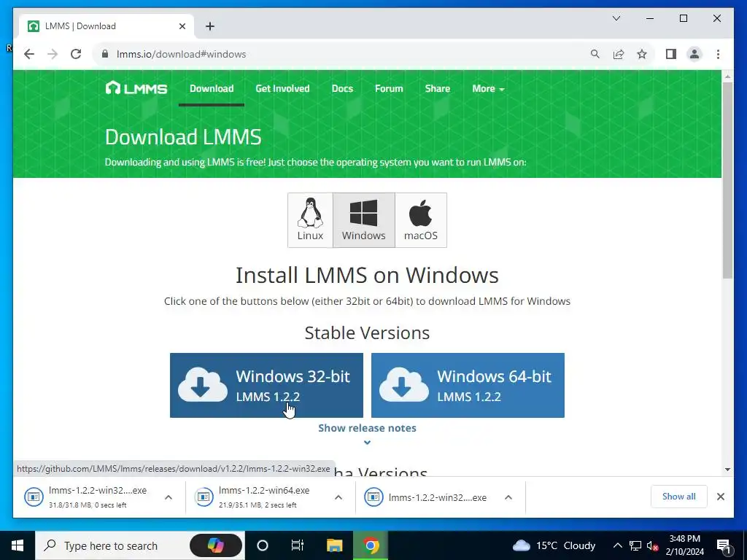The image size is (747, 560).
Task: Open the clock showing 3:48 PM
Action: click(x=684, y=545)
